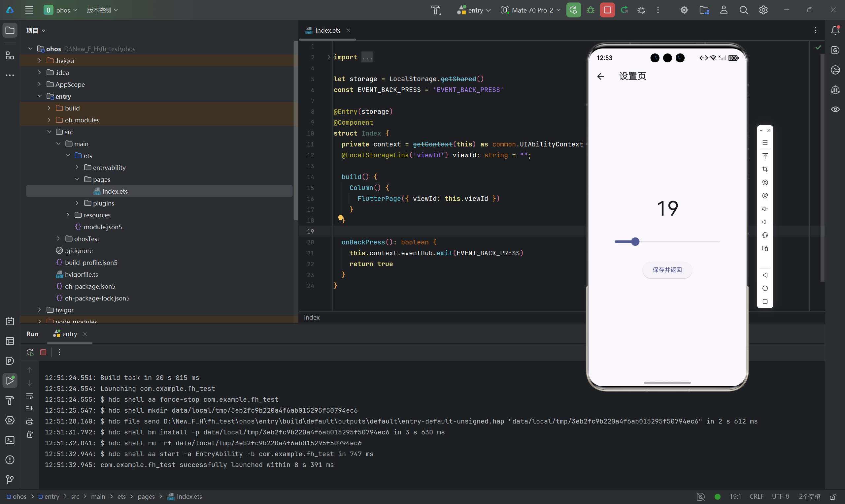Screen dimensions: 845x504
Task: Collapse the pages folder in project tree
Action: [x=77, y=179]
